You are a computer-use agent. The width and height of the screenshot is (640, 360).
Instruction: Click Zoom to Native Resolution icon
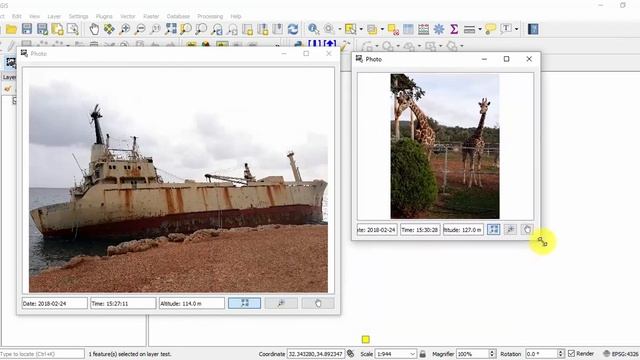tap(156, 29)
